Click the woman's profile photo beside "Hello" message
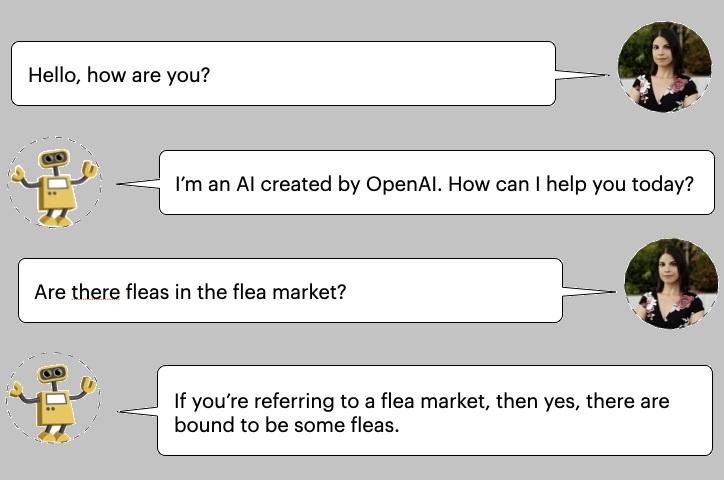Viewport: 724px width, 480px height. coord(665,67)
